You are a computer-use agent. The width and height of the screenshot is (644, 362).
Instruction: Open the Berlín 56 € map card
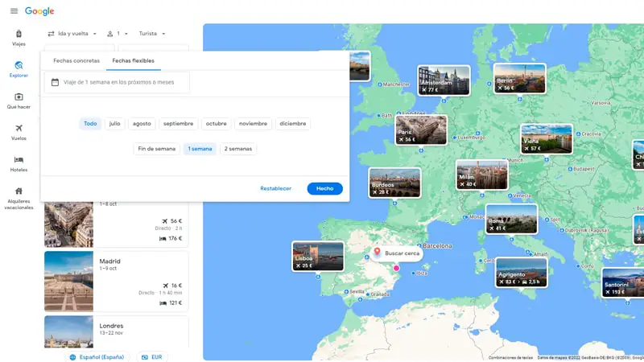tap(519, 78)
